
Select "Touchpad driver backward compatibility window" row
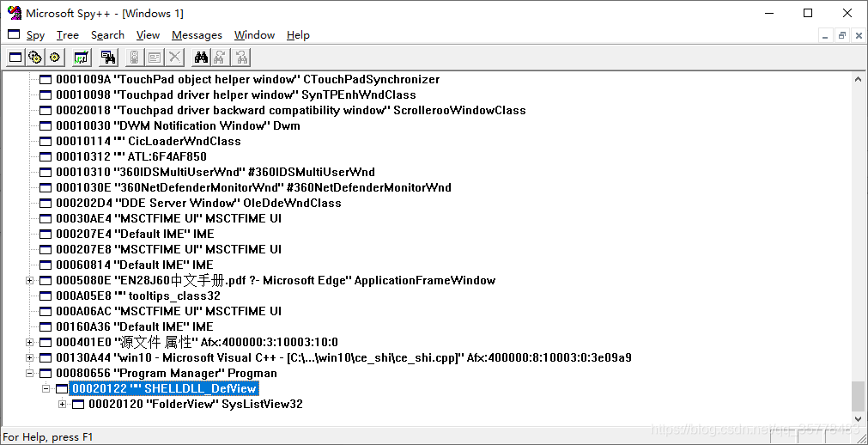(x=291, y=110)
